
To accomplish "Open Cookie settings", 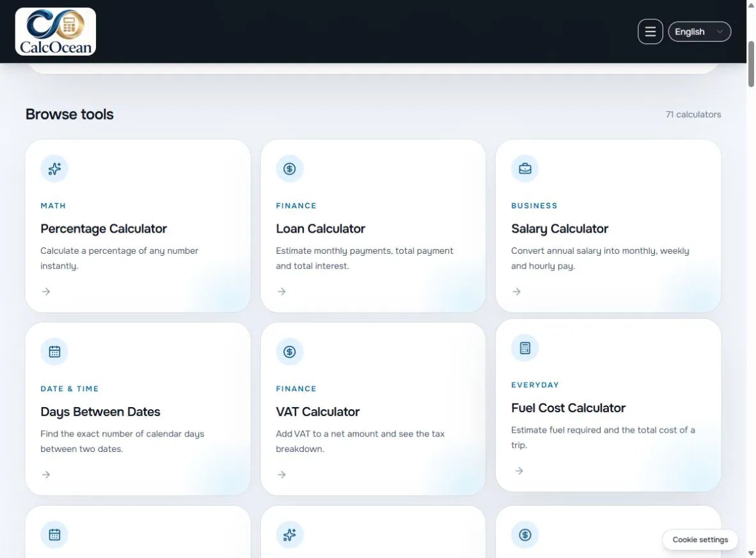I will 700,539.
